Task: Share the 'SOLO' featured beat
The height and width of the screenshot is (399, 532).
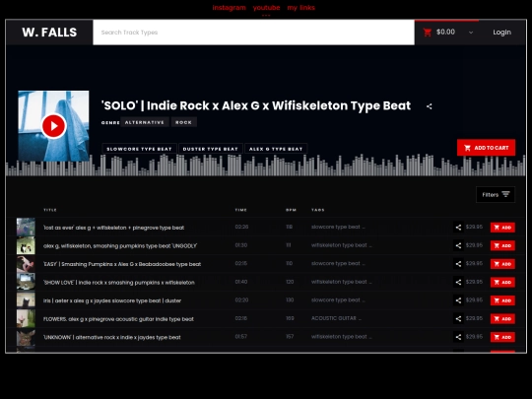Action: point(430,106)
